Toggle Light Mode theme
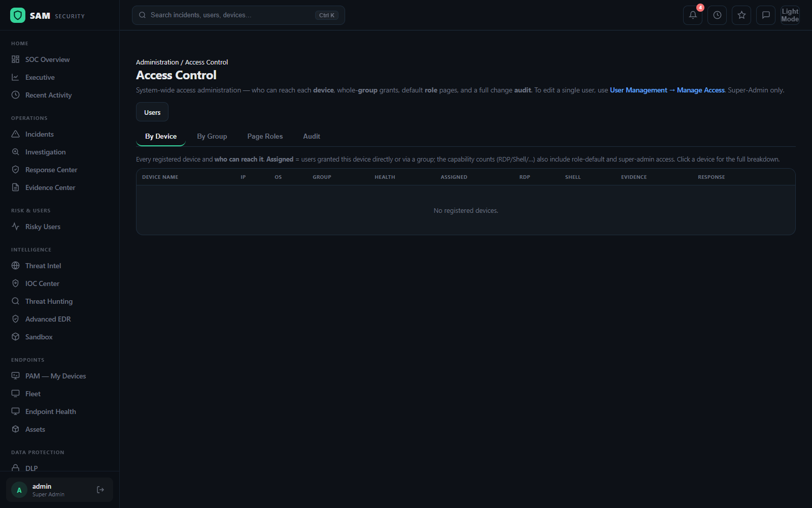The width and height of the screenshot is (812, 508). point(790,15)
